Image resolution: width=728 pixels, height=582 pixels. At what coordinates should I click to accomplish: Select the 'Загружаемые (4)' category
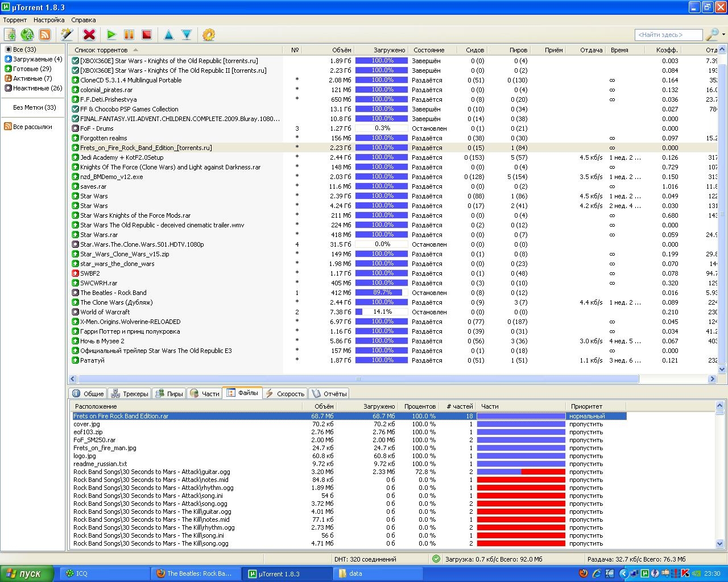click(x=33, y=59)
